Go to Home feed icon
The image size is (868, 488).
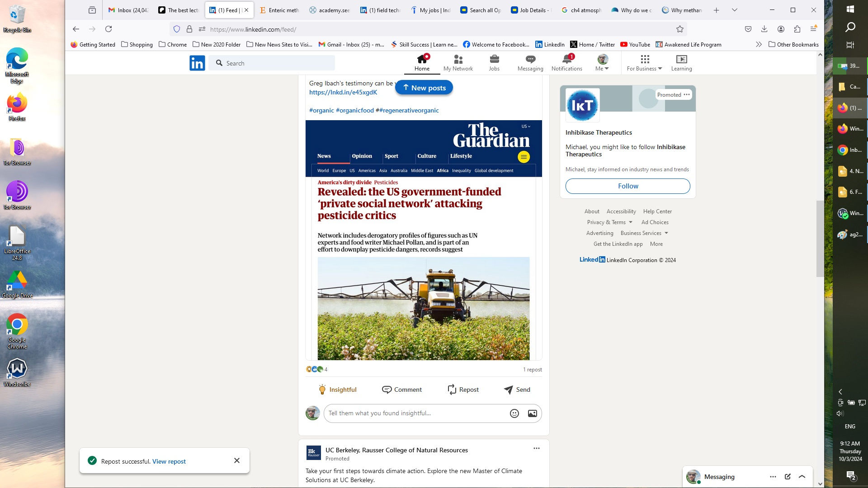422,63
